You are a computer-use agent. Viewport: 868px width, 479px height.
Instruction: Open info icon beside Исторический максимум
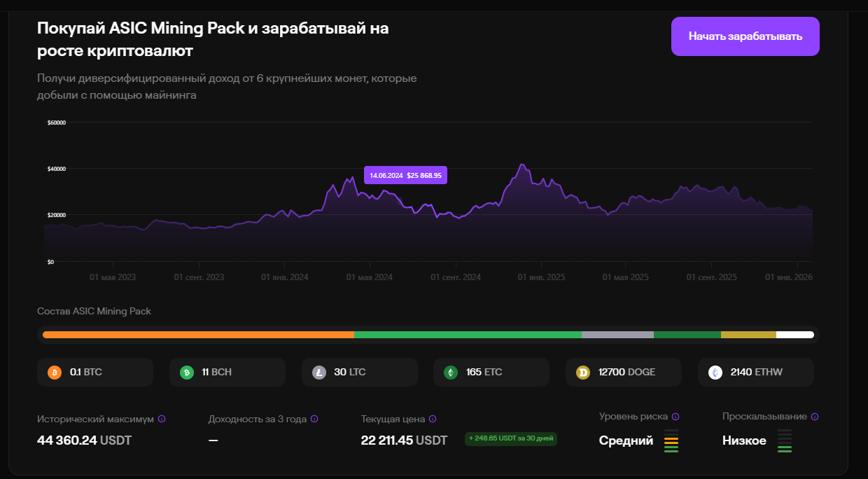point(162,419)
